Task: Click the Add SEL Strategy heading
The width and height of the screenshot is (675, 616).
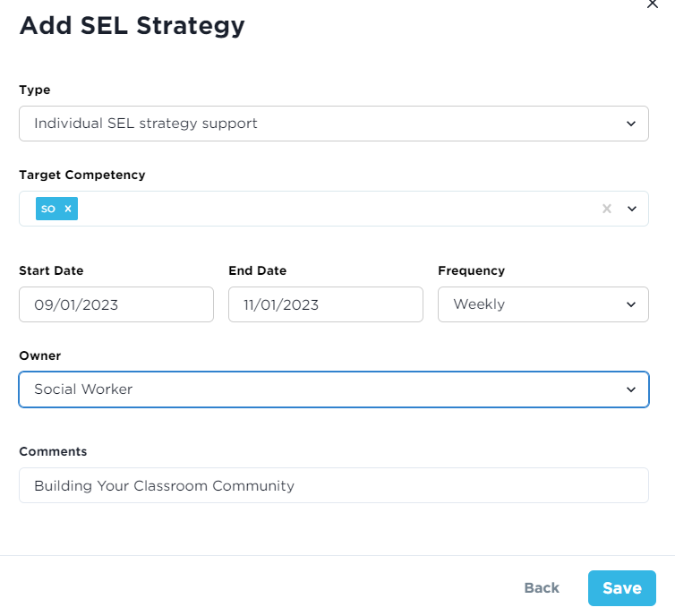Action: click(132, 25)
